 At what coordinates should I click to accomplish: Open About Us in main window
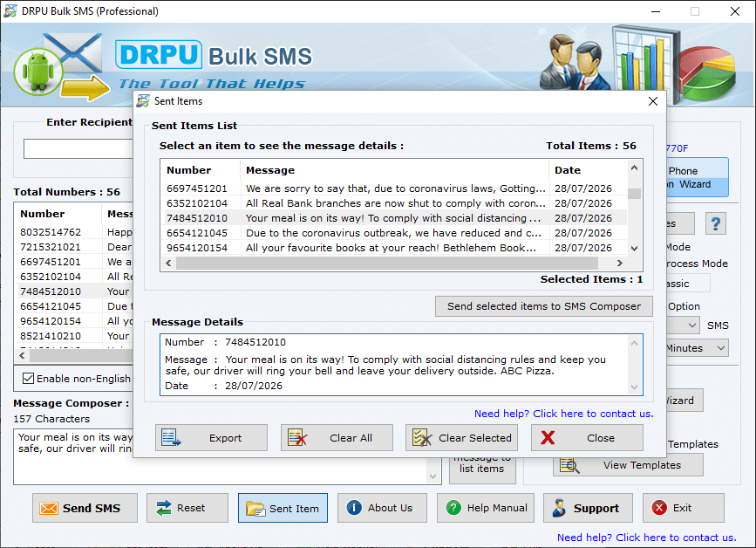(x=382, y=508)
